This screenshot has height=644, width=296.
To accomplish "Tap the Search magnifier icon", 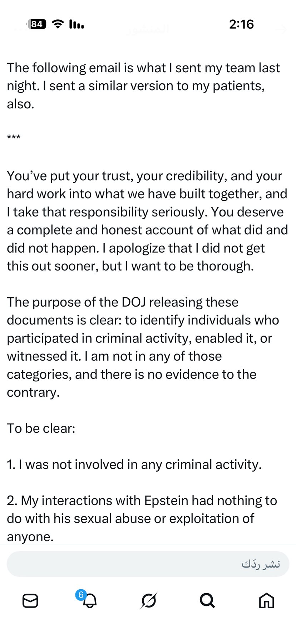I will [x=207, y=601].
